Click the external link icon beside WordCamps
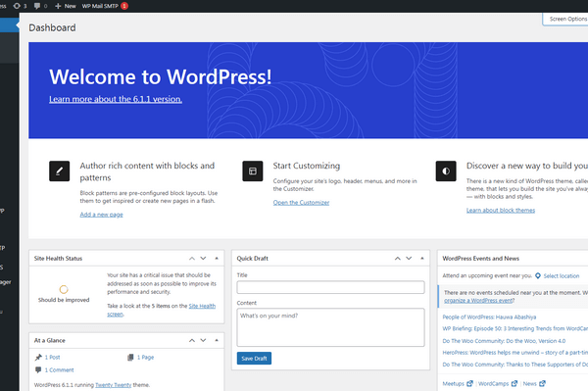The image size is (588, 391). click(514, 383)
